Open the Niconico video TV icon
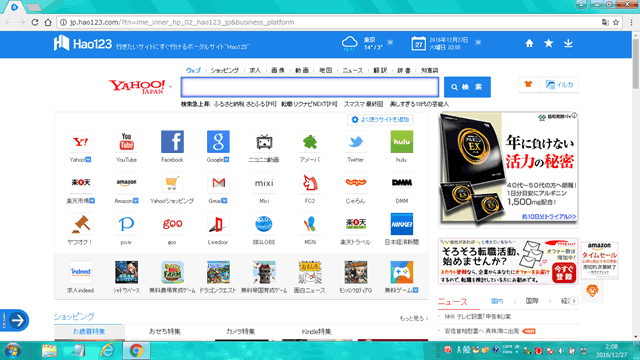640x360 pixels. click(x=264, y=142)
